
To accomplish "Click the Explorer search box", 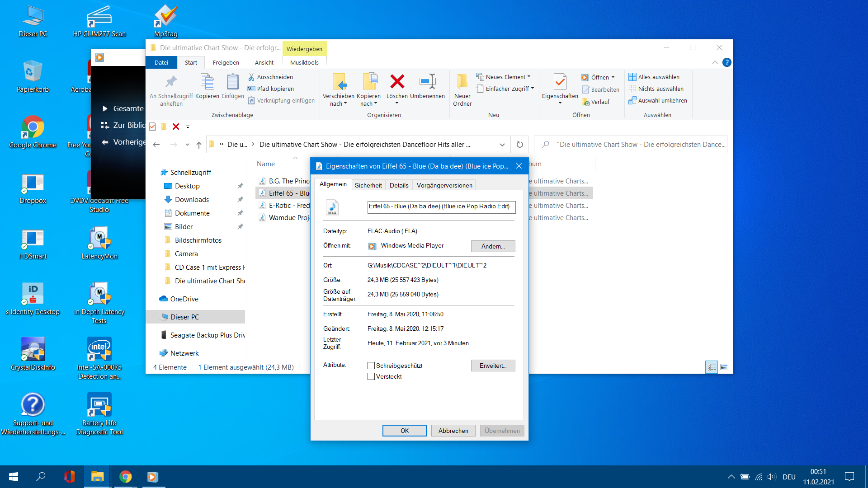I will point(631,145).
